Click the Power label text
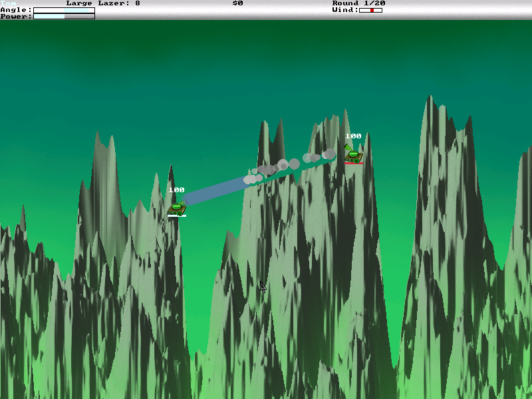This screenshot has width=532, height=399. [16, 17]
